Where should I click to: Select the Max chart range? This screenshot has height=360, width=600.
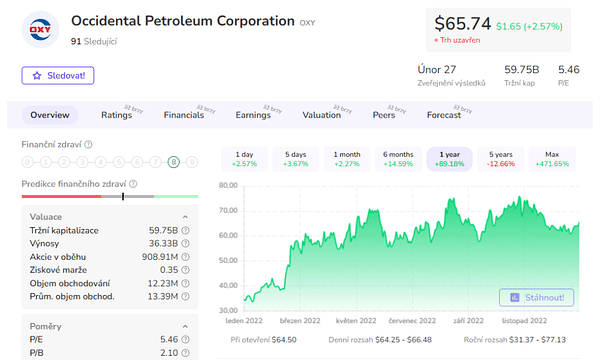(552, 159)
